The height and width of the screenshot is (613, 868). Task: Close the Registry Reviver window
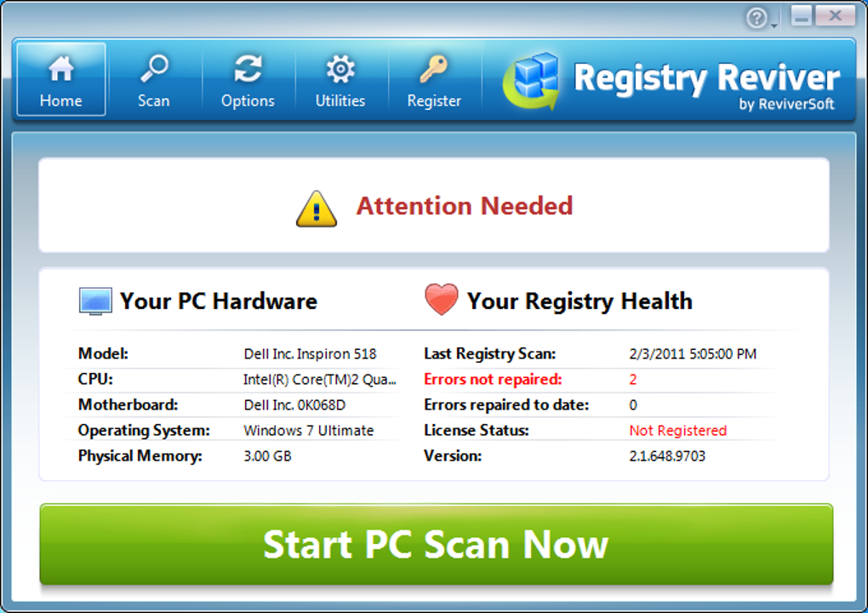click(836, 15)
